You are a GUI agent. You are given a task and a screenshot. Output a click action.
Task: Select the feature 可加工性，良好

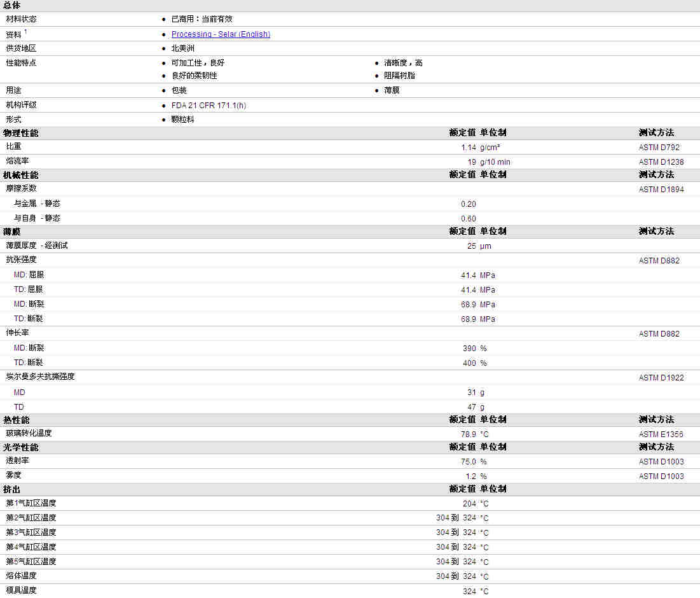click(198, 63)
